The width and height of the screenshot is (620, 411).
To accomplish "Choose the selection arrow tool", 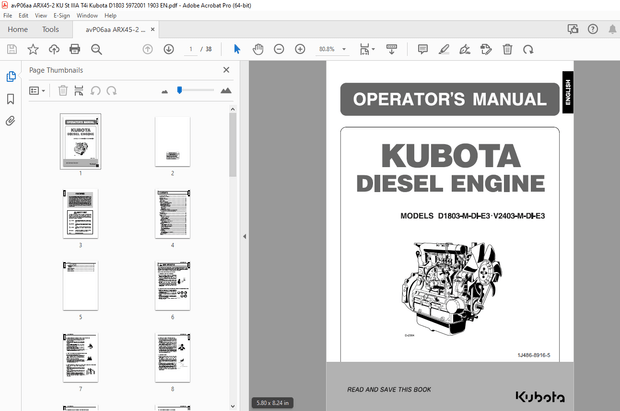I will click(x=237, y=49).
